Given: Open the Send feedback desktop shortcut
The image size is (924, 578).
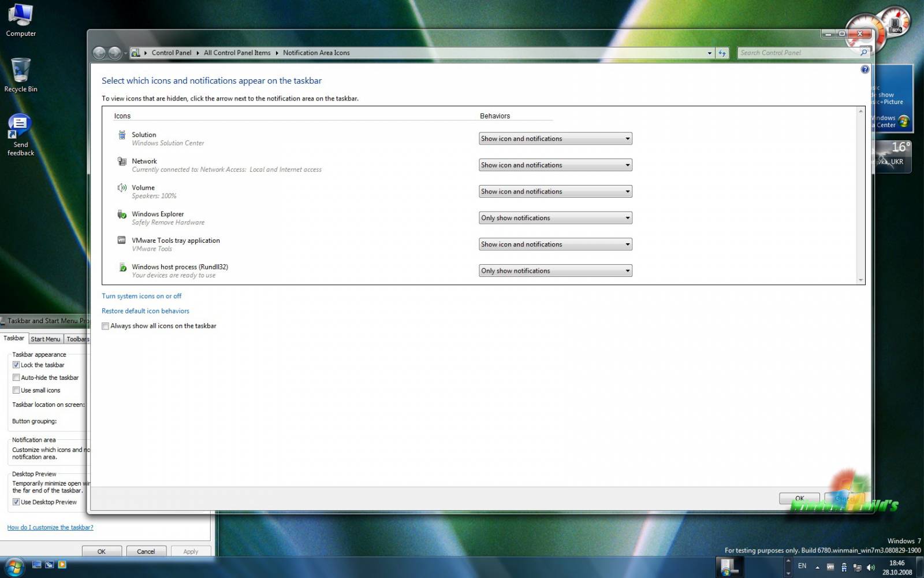Looking at the screenshot, I should click(x=21, y=135).
